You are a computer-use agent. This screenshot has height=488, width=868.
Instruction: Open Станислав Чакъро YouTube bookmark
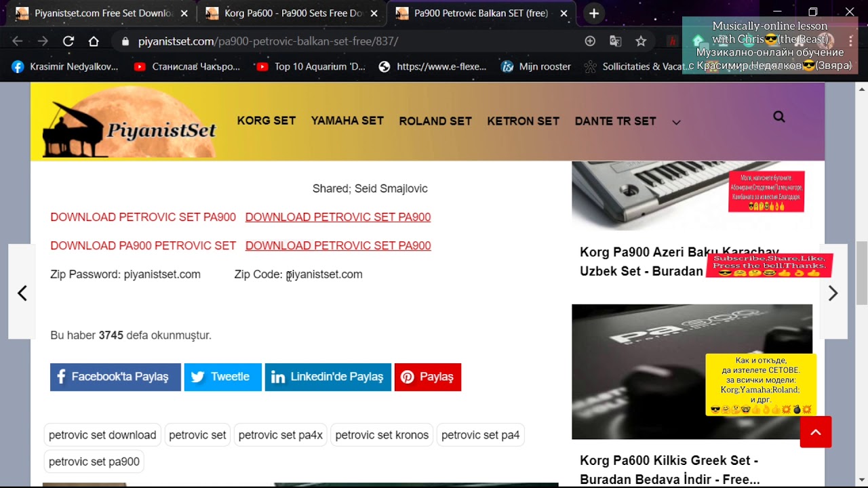point(187,66)
